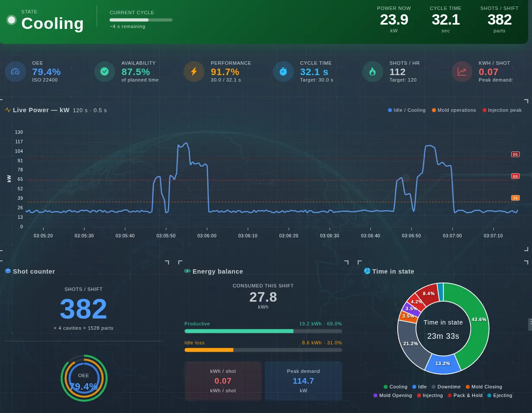Click the header Cycle Time 32.1 sec readout
Image resolution: width=532 pixels, height=413 pixels.
click(446, 19)
